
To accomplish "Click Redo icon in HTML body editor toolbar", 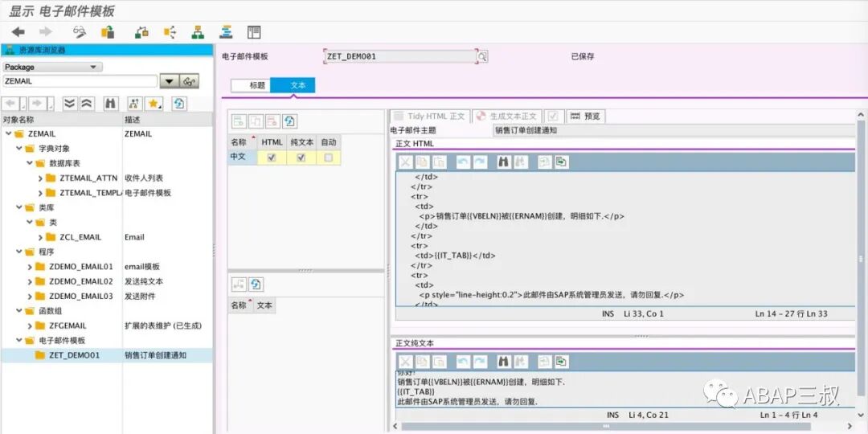I will tap(480, 162).
